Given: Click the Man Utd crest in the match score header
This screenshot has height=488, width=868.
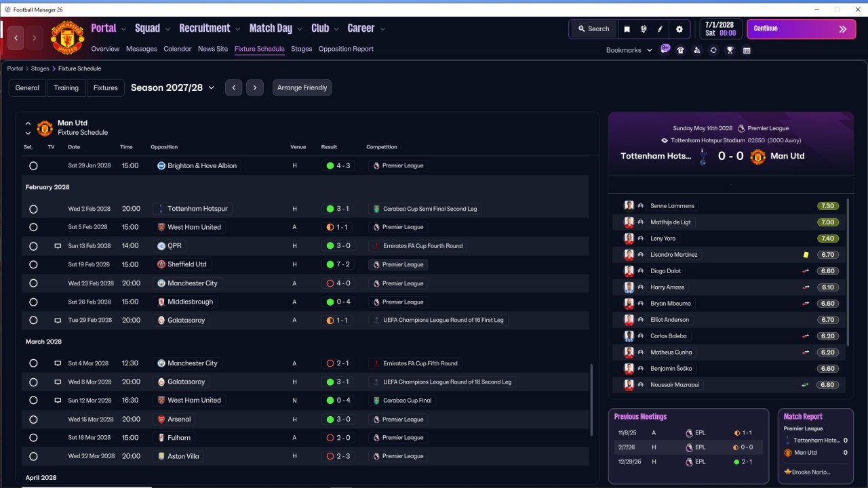Looking at the screenshot, I should point(757,157).
